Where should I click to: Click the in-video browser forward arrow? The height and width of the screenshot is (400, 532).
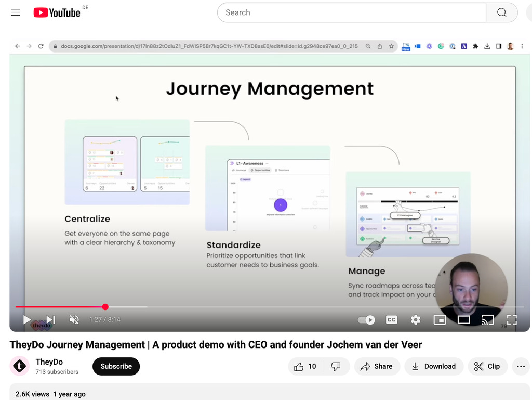[x=29, y=46]
